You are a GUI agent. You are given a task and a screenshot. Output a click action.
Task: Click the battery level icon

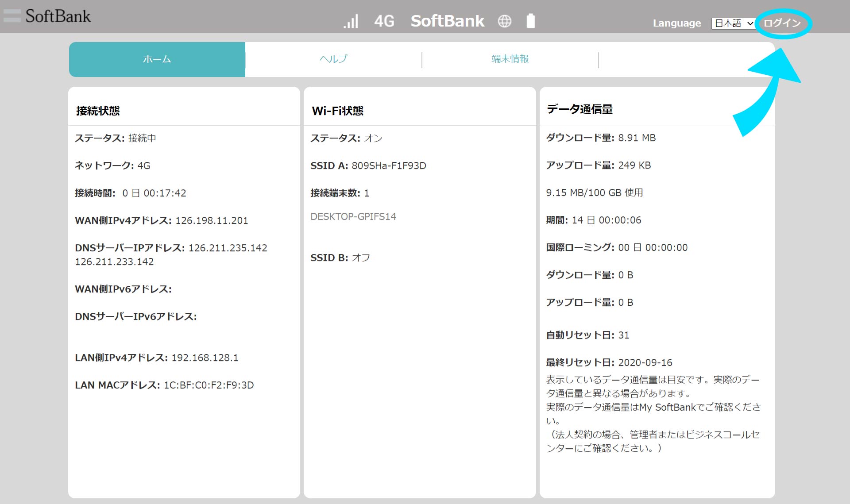coord(530,21)
